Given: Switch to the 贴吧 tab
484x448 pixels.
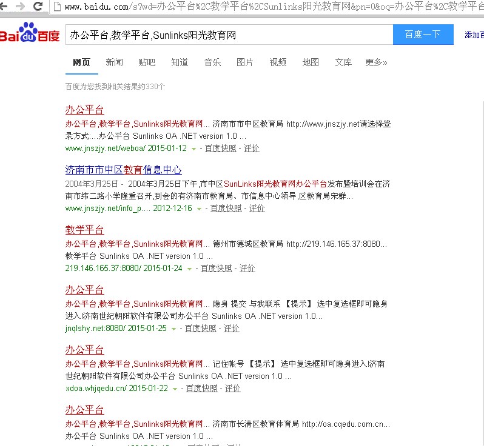Looking at the screenshot, I should pos(147,62).
